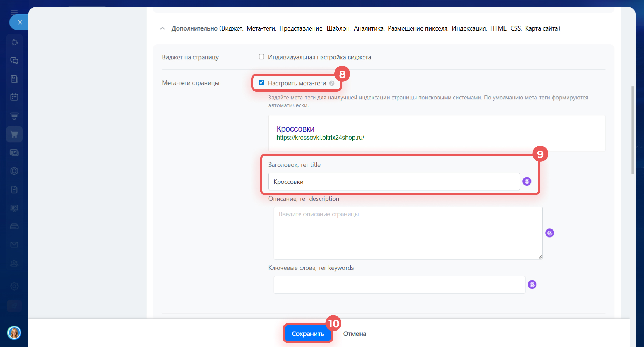
Task: Enable individual widget settings checkbox
Action: click(x=261, y=57)
